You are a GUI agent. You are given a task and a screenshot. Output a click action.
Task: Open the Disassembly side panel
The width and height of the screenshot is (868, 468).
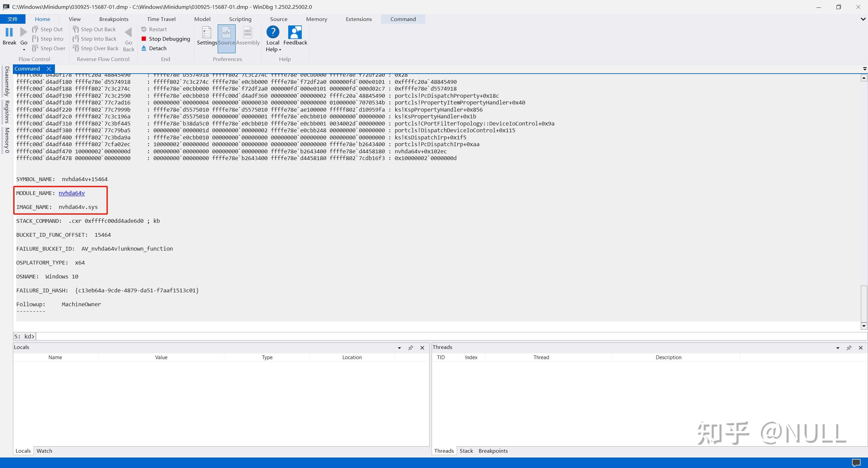7,81
